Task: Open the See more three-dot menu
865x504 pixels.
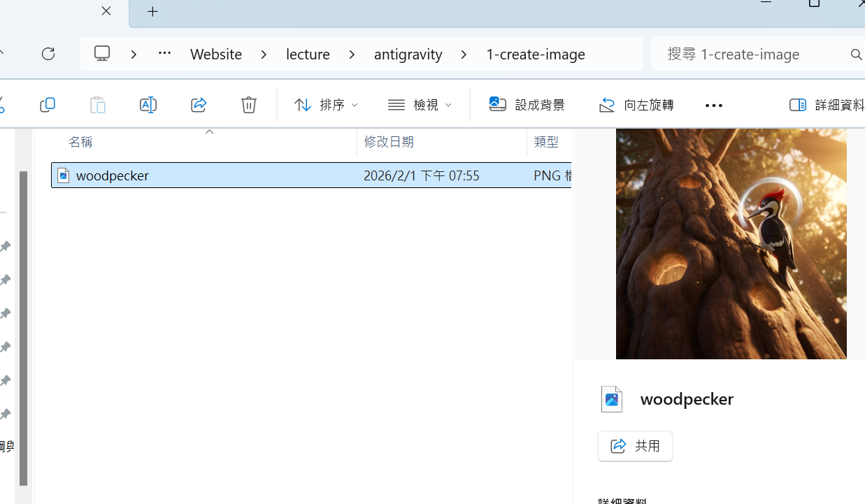Action: click(x=713, y=106)
